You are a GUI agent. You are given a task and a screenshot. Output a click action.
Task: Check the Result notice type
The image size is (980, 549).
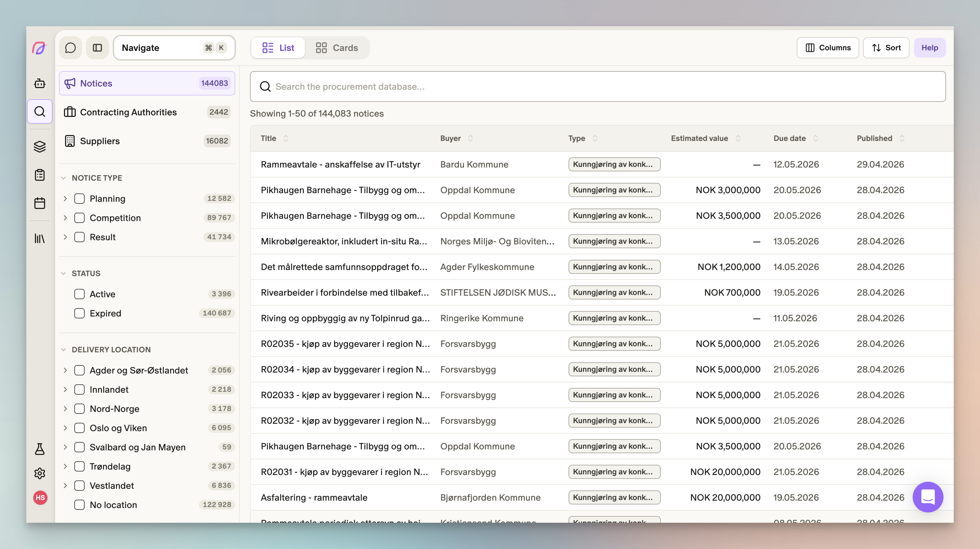click(79, 237)
